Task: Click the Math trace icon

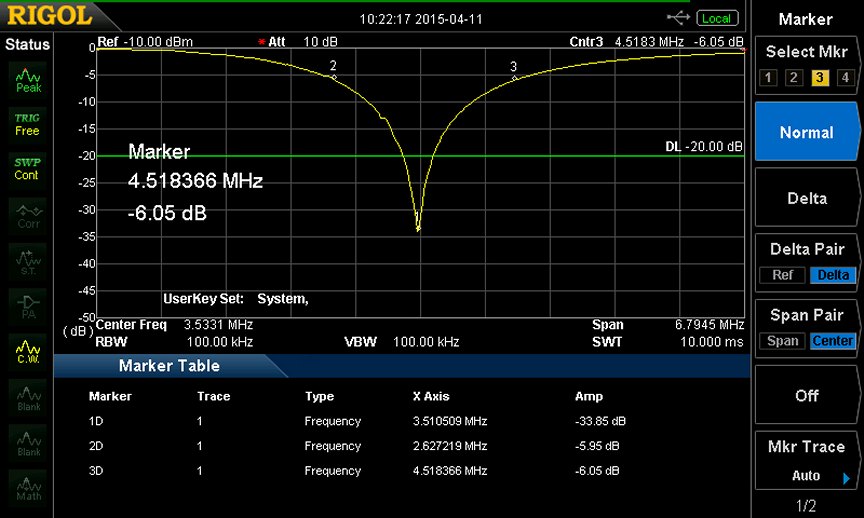Action: pos(28,487)
